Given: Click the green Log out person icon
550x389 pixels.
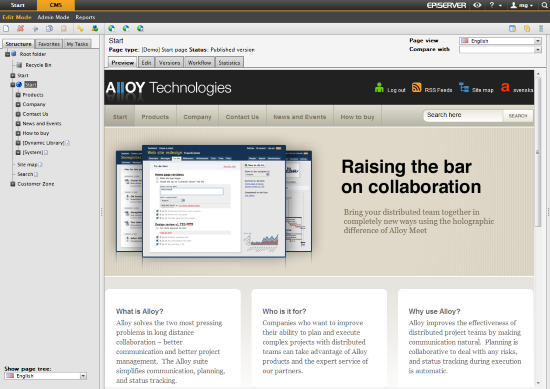Looking at the screenshot, I should [379, 87].
